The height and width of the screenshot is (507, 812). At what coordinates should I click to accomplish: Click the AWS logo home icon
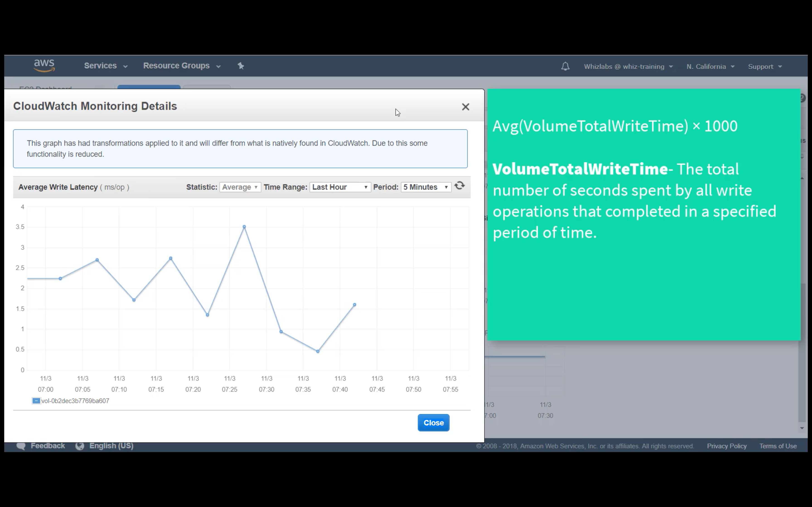point(44,65)
